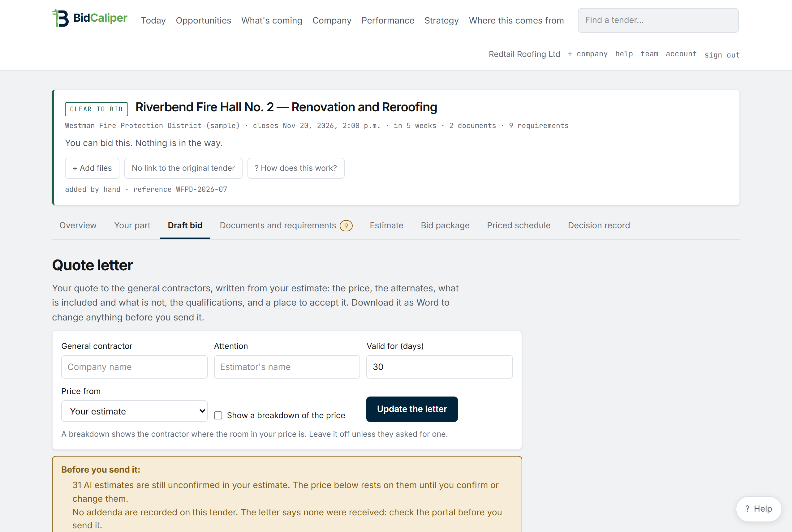Image resolution: width=792 pixels, height=532 pixels.
Task: Open Documents and requirements tab
Action: pos(286,225)
